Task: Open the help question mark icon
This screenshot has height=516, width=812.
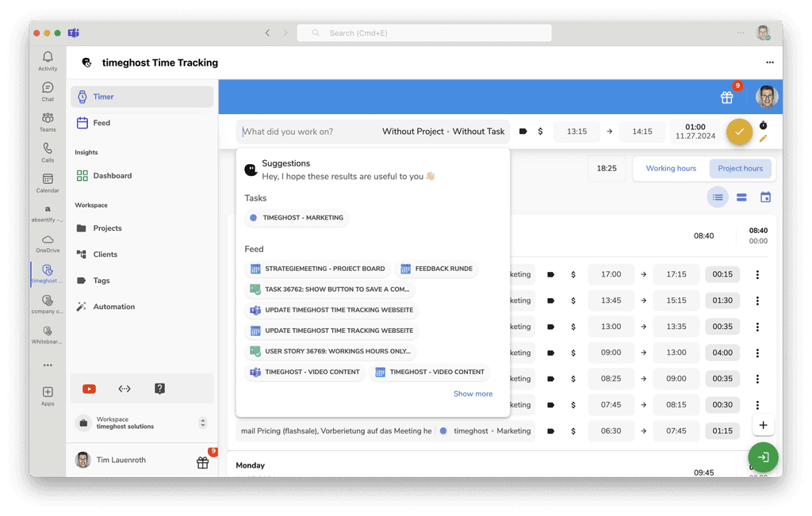Action: (159, 388)
